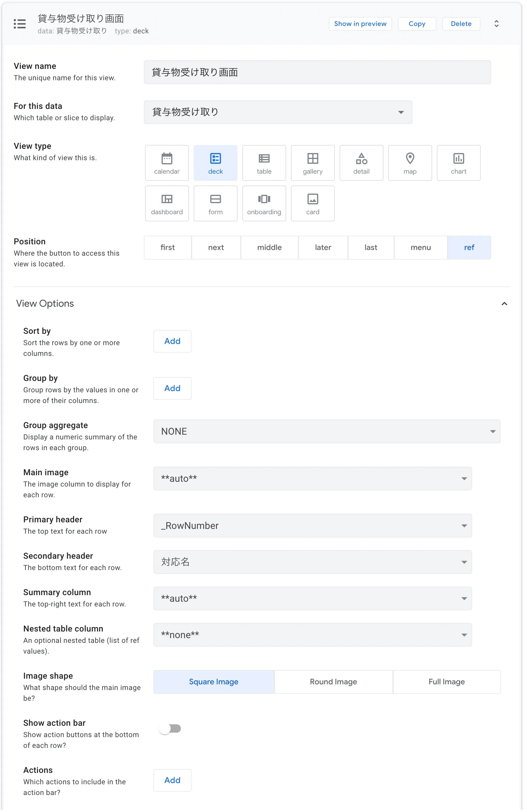Select Full Image shape option
The height and width of the screenshot is (812, 527).
446,682
